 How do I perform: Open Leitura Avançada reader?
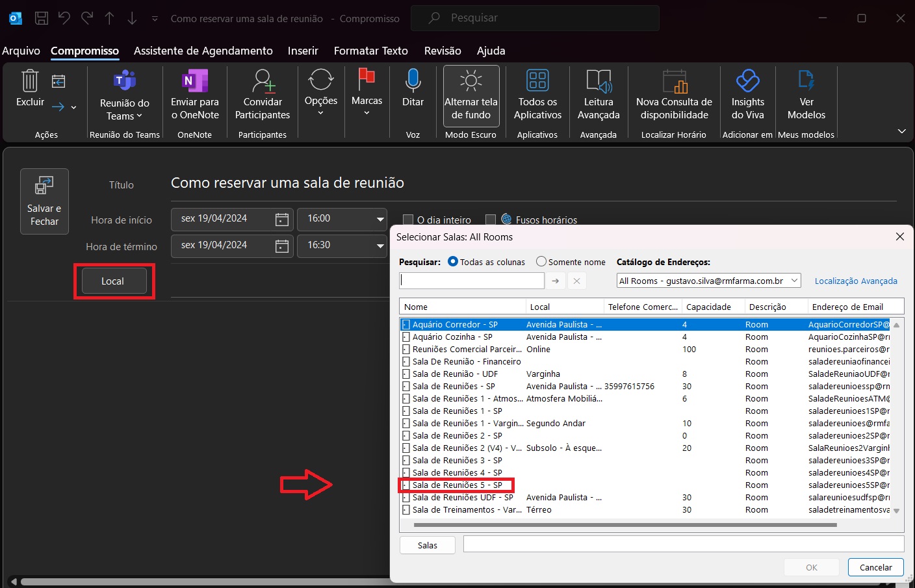point(598,81)
